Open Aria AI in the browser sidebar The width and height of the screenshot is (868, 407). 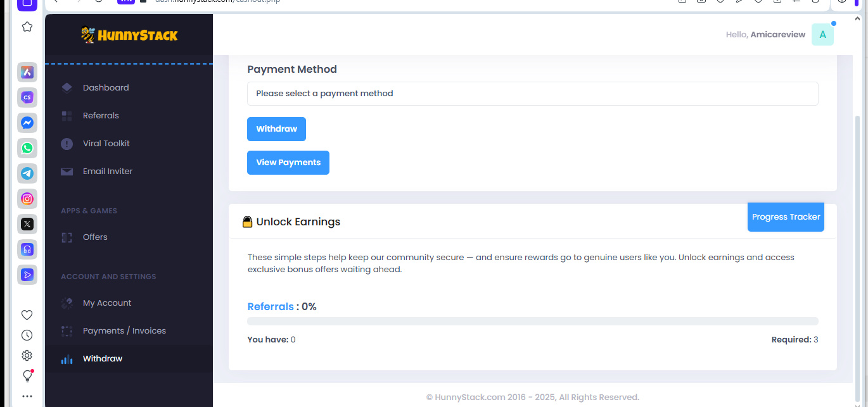[x=27, y=72]
